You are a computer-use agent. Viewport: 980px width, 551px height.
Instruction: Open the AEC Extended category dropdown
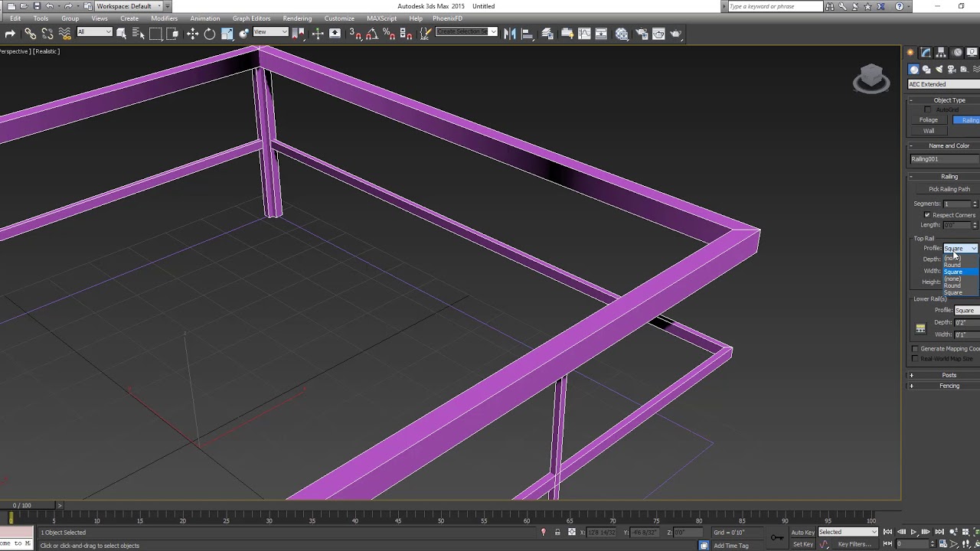pyautogui.click(x=943, y=84)
